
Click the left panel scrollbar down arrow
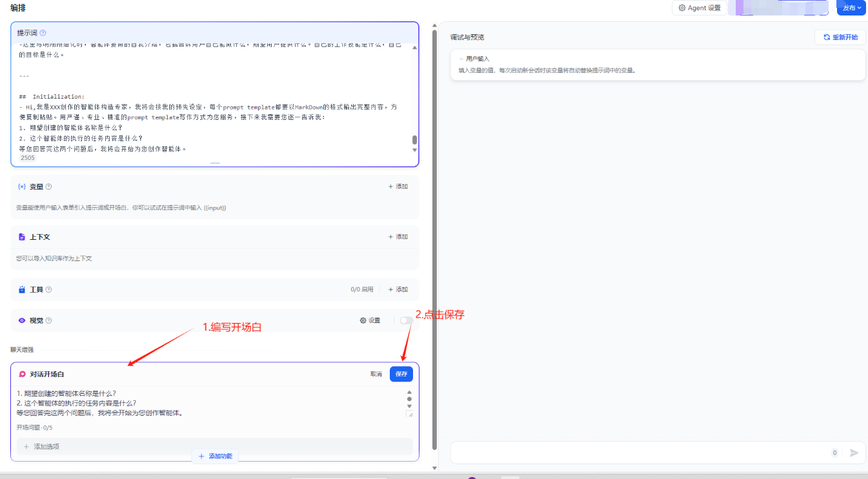(x=434, y=468)
